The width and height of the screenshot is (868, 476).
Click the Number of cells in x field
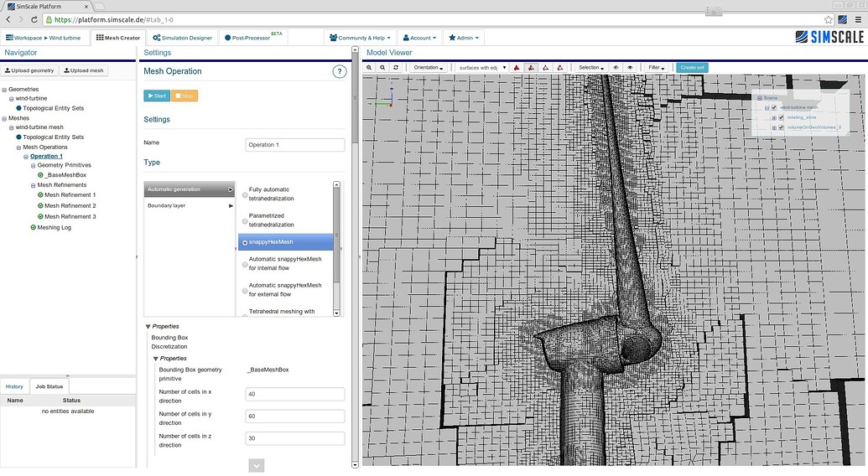(295, 394)
